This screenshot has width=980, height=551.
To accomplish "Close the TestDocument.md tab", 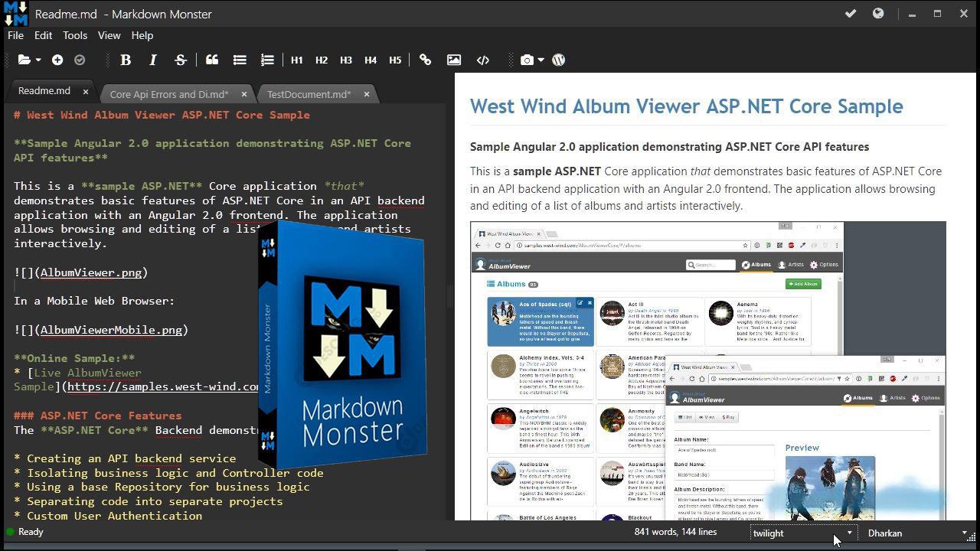I will [367, 94].
